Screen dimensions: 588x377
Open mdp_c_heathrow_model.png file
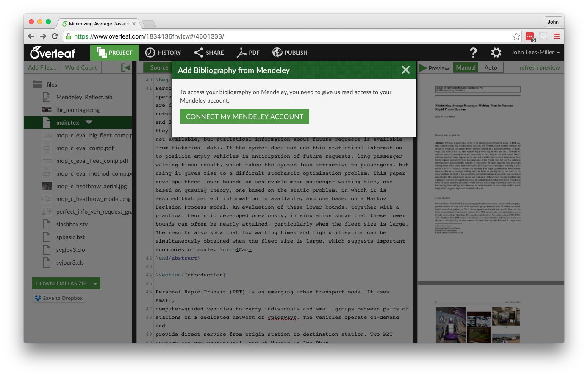point(93,199)
